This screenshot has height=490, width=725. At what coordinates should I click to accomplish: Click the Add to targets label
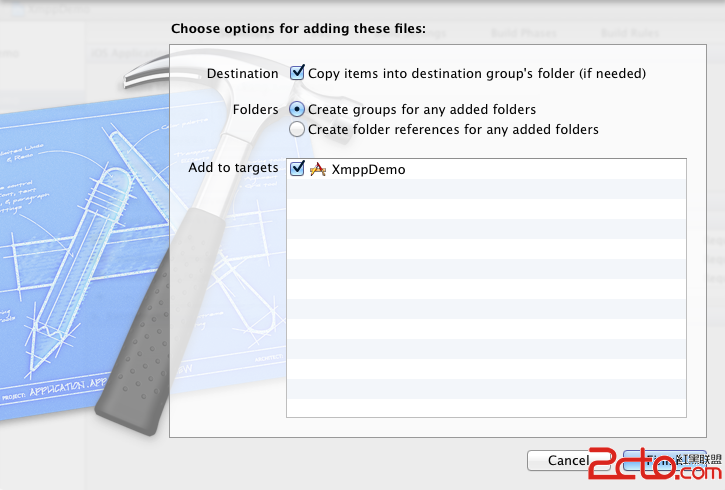coord(233,167)
